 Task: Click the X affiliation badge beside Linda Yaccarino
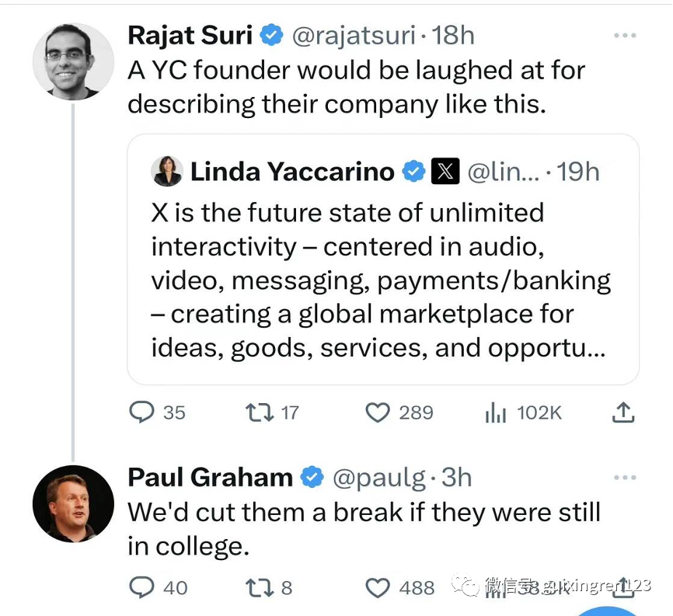(445, 172)
